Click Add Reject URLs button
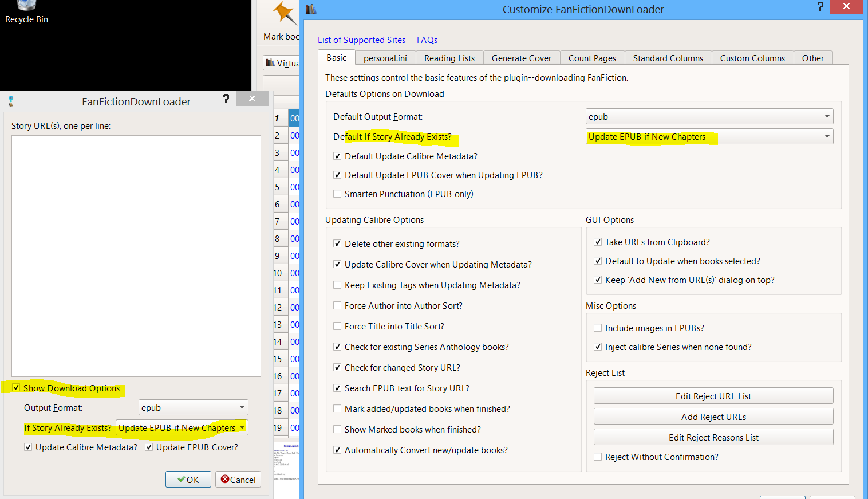868x499 pixels. pyautogui.click(x=713, y=417)
